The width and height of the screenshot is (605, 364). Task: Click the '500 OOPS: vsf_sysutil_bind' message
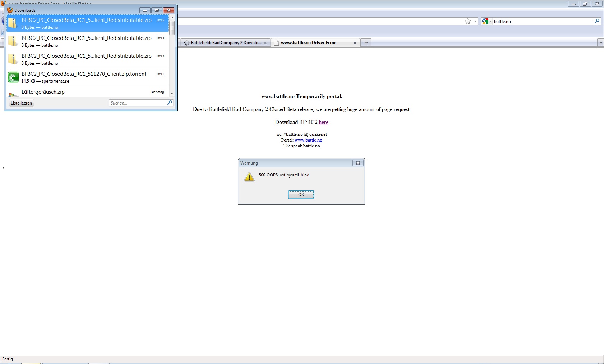(x=284, y=175)
